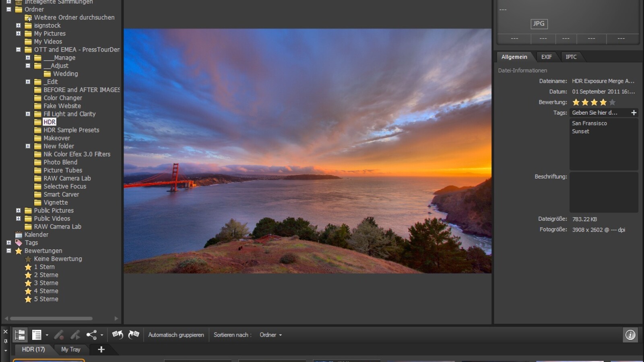Add a tag with the plus button

coord(634,113)
